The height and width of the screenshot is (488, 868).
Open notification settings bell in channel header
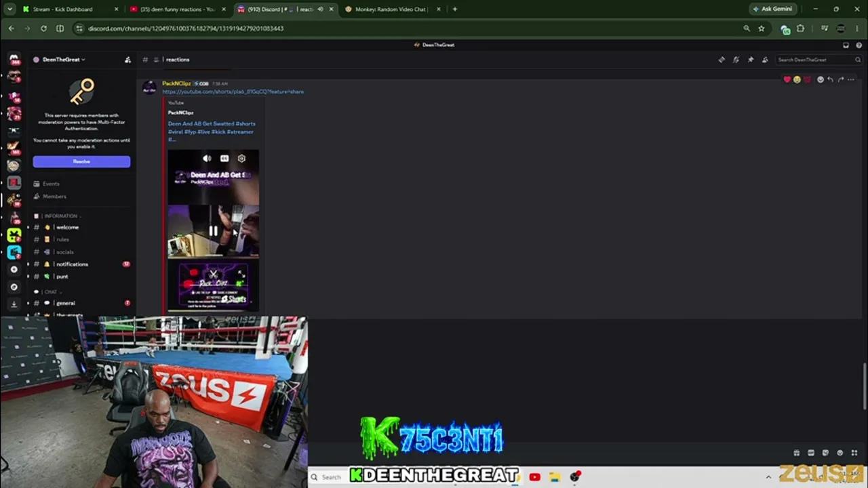point(736,60)
